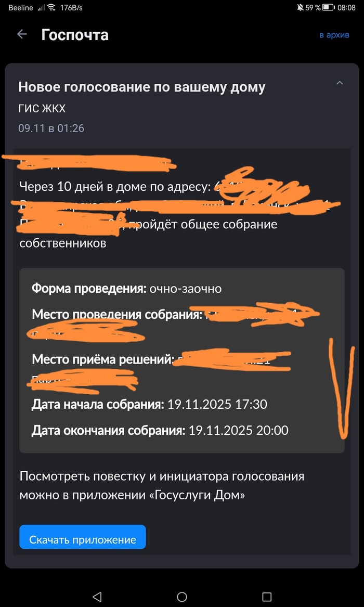Tap the cellular signal bars icon
364x607 pixels.
[x=41, y=8]
